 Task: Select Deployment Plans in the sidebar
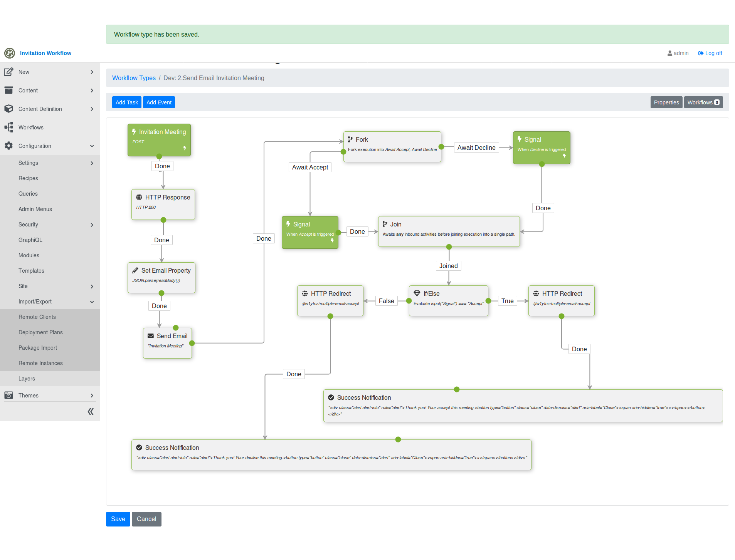click(40, 332)
